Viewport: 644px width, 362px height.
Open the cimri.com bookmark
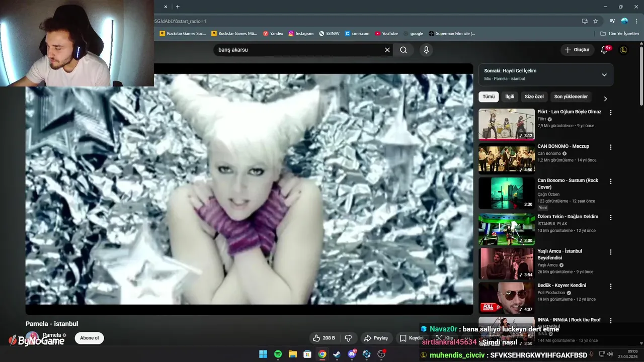(x=357, y=34)
